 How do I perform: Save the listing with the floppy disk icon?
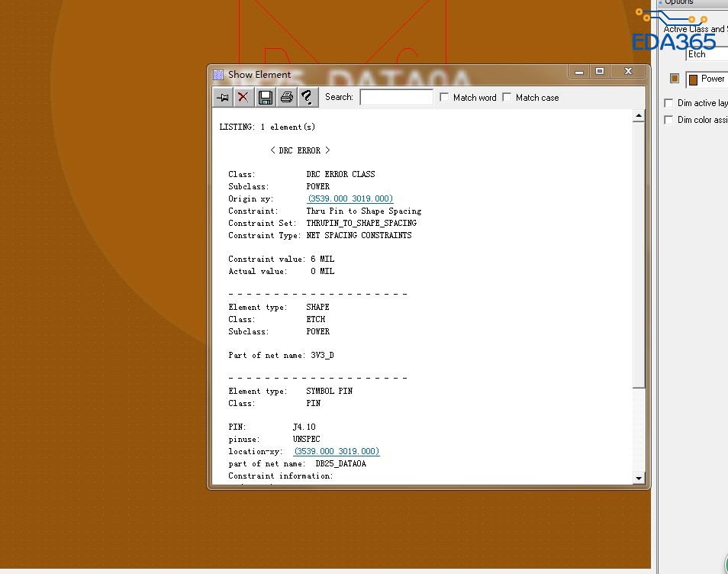point(265,97)
